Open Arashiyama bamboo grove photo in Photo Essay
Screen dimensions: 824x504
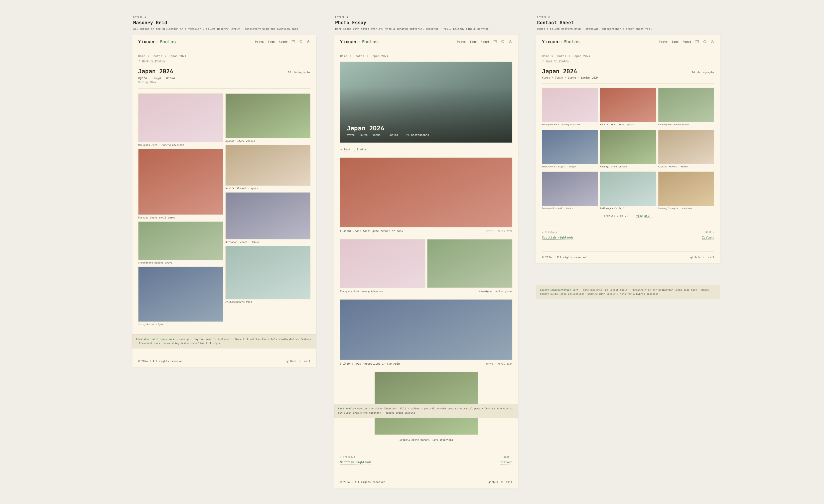(x=470, y=263)
